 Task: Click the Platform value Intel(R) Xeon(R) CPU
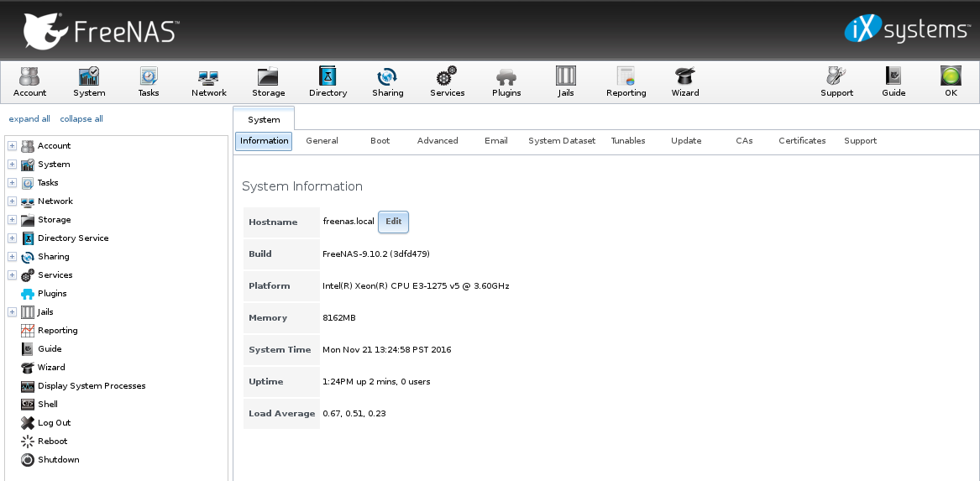[x=416, y=286]
